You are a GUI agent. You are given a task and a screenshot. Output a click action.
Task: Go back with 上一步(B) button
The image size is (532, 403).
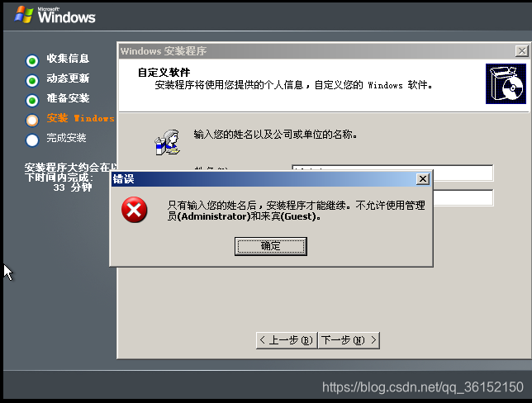tap(287, 340)
